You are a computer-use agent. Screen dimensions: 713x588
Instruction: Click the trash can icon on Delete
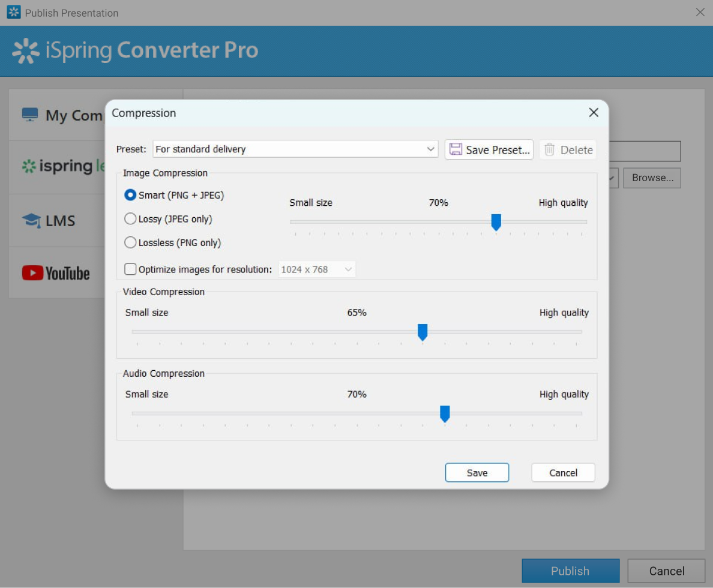tap(549, 149)
